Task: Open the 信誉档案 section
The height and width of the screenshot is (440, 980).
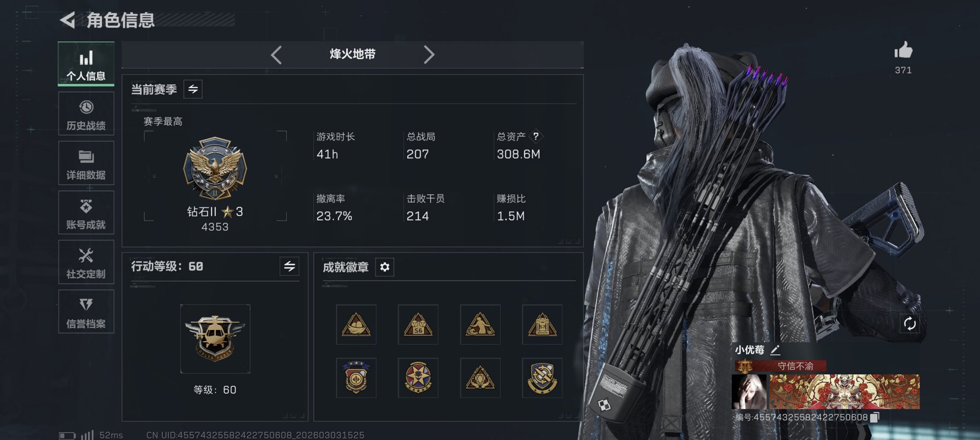Action: coord(86,311)
